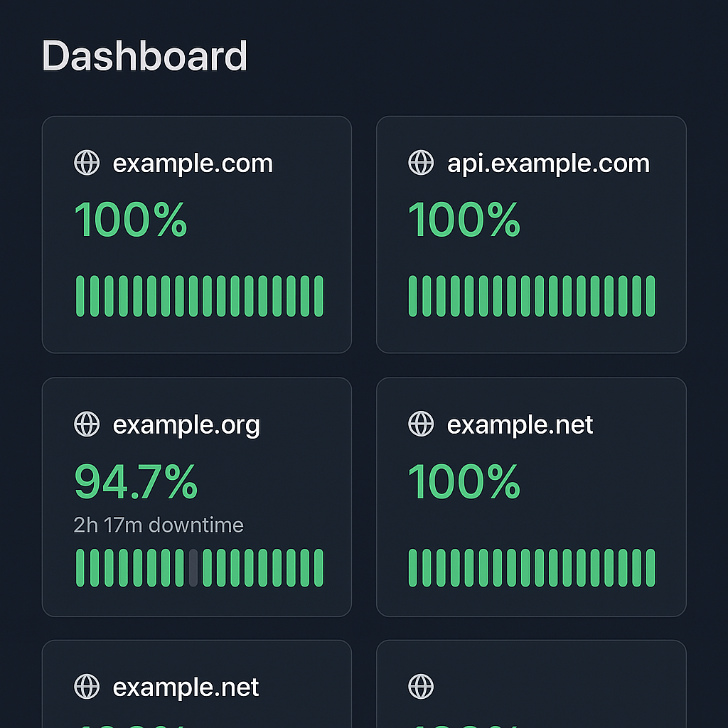728x728 pixels.
Task: Click the globe icon on the bottom-right card
Action: pyautogui.click(x=420, y=687)
